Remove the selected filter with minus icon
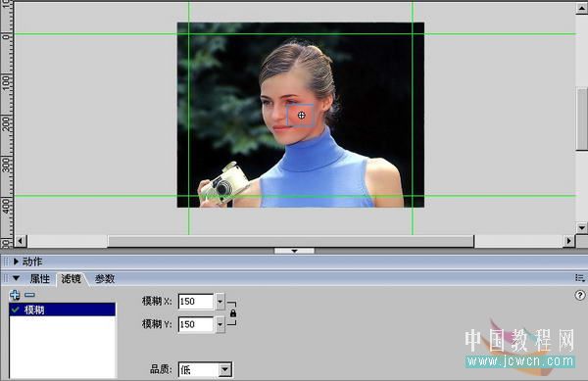 (29, 295)
